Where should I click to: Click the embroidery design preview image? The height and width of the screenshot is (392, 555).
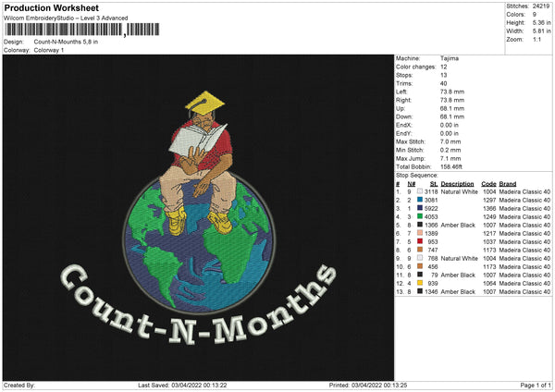[198, 217]
